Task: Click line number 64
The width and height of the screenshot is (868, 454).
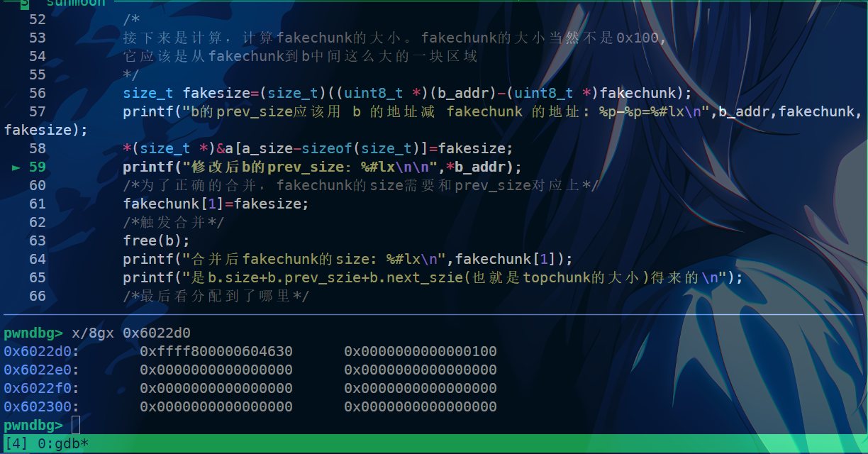Action: coord(38,259)
